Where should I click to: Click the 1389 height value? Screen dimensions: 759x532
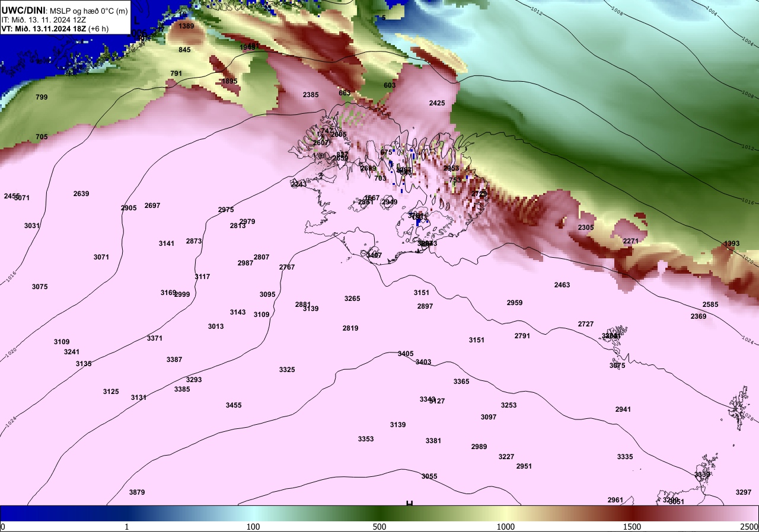186,26
